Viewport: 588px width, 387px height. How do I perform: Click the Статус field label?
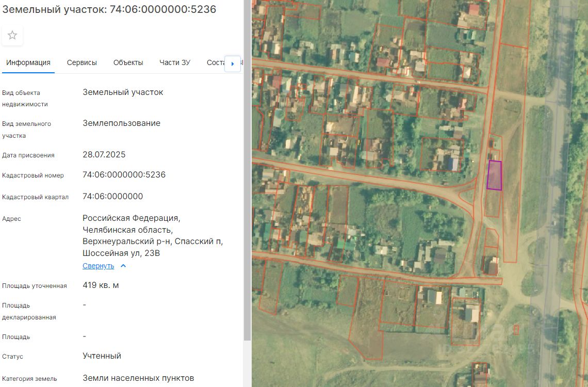click(x=12, y=357)
